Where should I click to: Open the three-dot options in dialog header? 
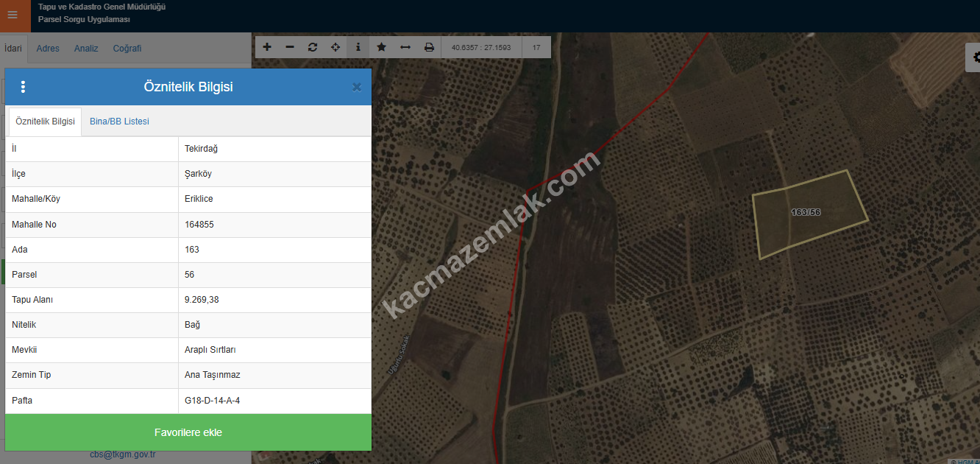[23, 87]
